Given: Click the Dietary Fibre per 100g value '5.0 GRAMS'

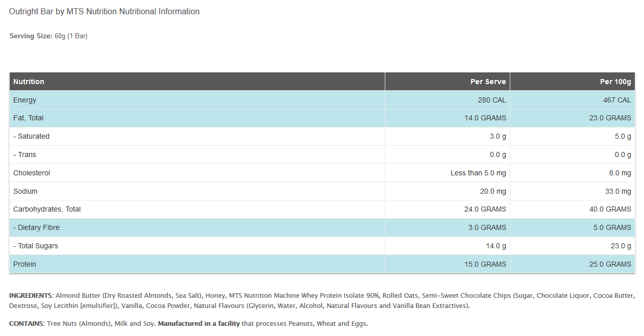Looking at the screenshot, I should coord(612,227).
